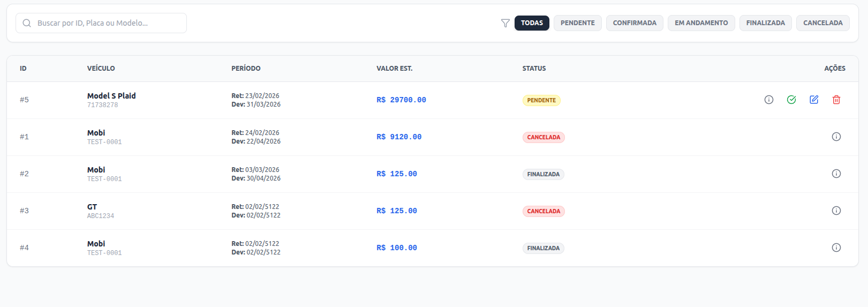Click ID #5 cell
The width and height of the screenshot is (868, 307).
(24, 100)
